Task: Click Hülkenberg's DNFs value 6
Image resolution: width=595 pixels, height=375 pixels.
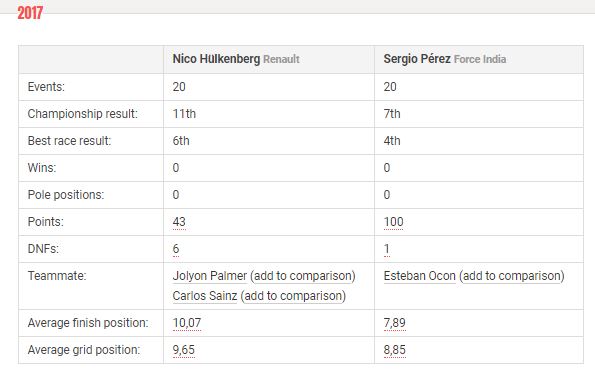Action: click(x=176, y=249)
